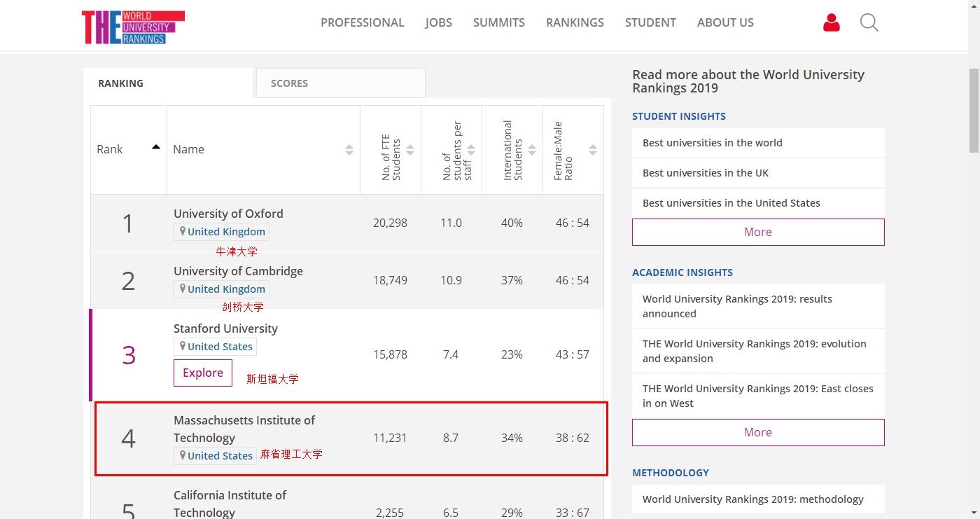
Task: Click United Kingdom tag under Oxford
Action: click(221, 232)
